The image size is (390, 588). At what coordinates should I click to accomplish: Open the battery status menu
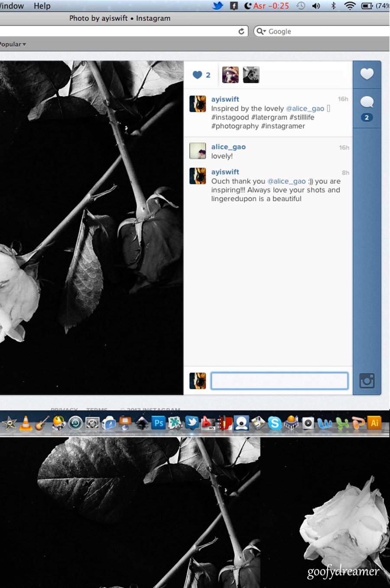point(367,6)
